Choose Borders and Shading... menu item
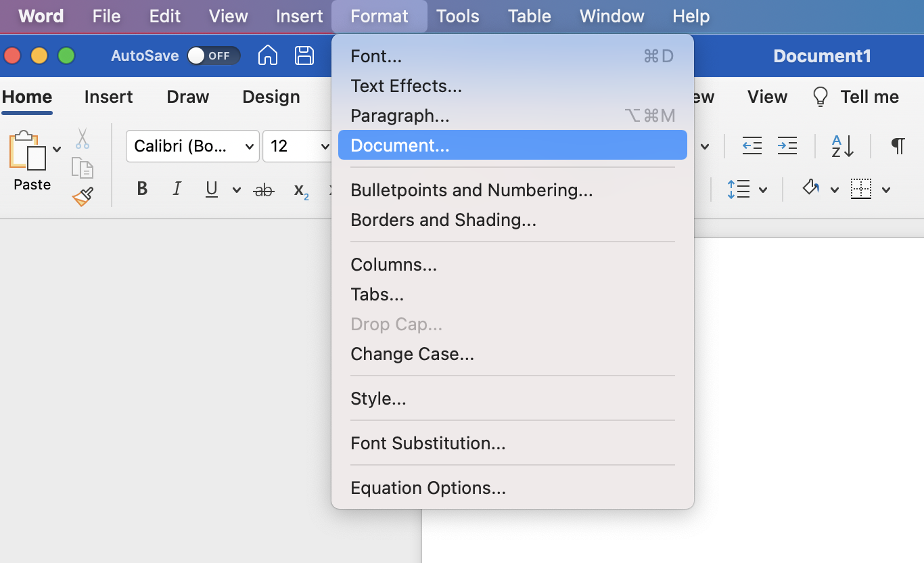The image size is (924, 563). 443,220
